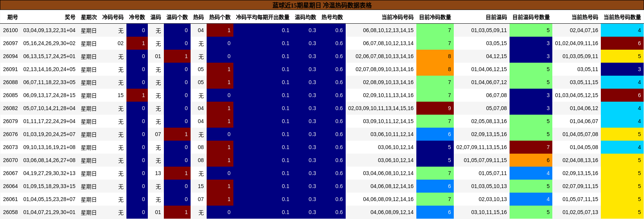
Task: Click prize number 01,03,19,20,24,25+07
Action: (49, 134)
